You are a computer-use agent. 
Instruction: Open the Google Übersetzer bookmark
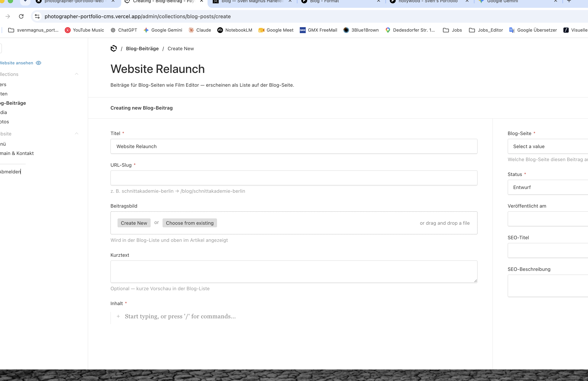click(533, 30)
